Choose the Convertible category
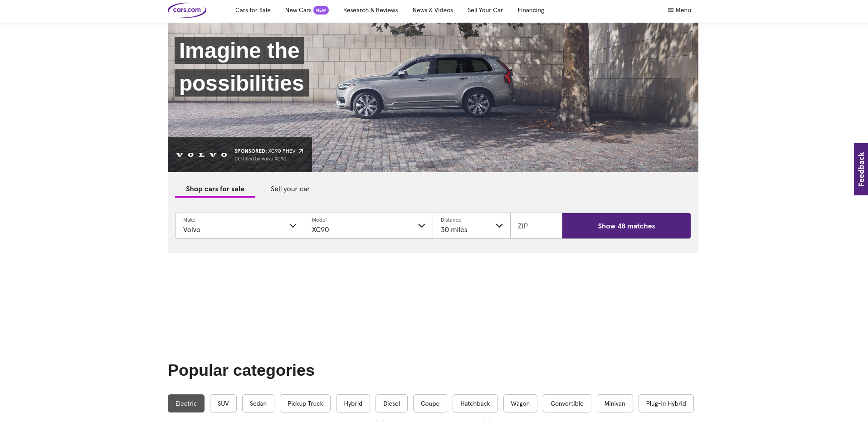The image size is (868, 422). [x=567, y=403]
